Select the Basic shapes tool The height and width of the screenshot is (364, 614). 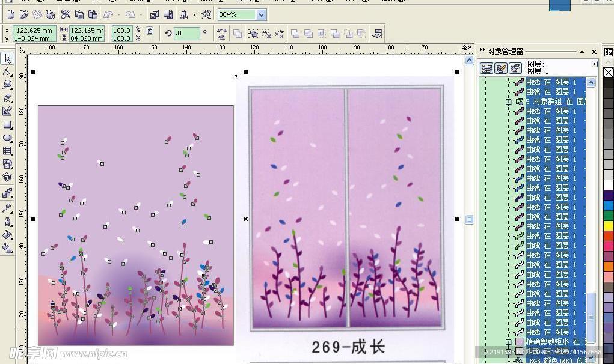[x=7, y=164]
